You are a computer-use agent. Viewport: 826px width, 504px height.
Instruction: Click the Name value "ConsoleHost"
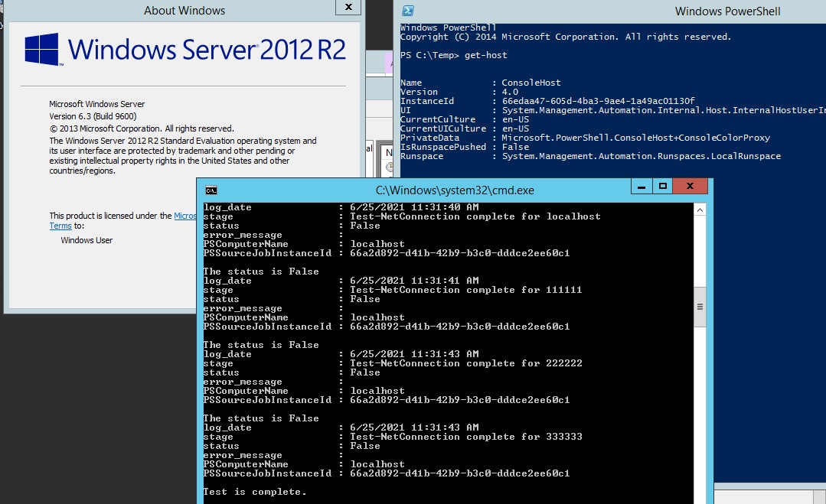[531, 83]
